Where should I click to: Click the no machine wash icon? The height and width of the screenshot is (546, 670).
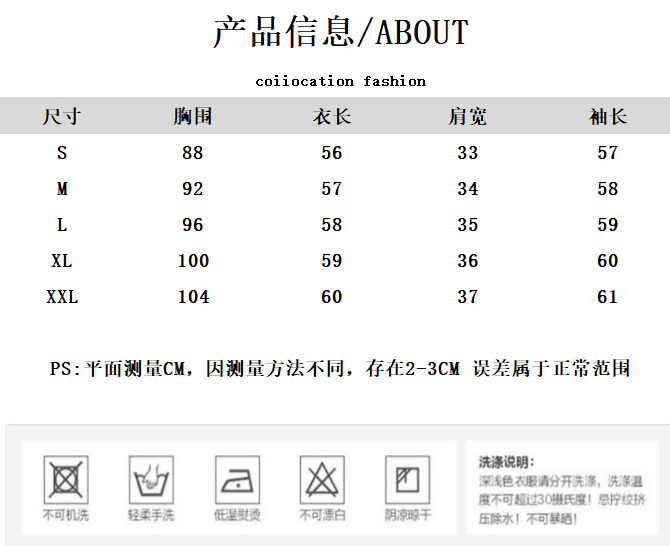66,479
